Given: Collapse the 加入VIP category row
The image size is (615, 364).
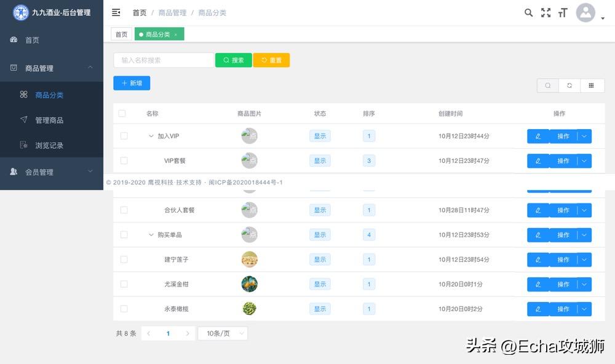Looking at the screenshot, I should [151, 136].
